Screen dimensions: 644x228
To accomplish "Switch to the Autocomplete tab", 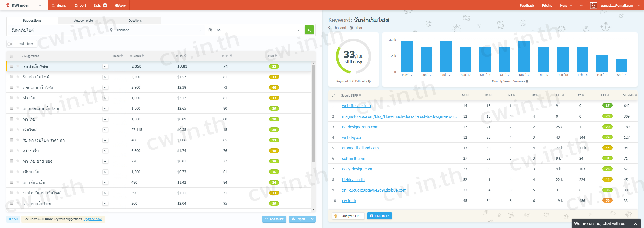I will click(83, 21).
